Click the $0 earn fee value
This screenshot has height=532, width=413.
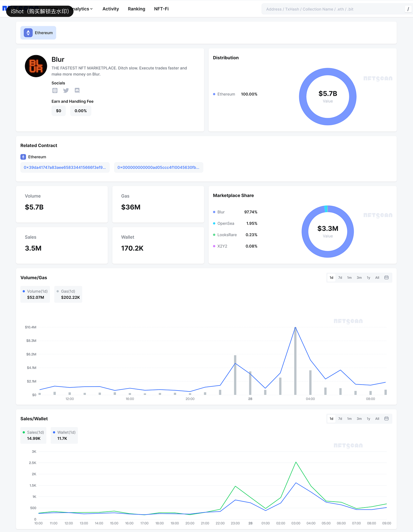59,111
